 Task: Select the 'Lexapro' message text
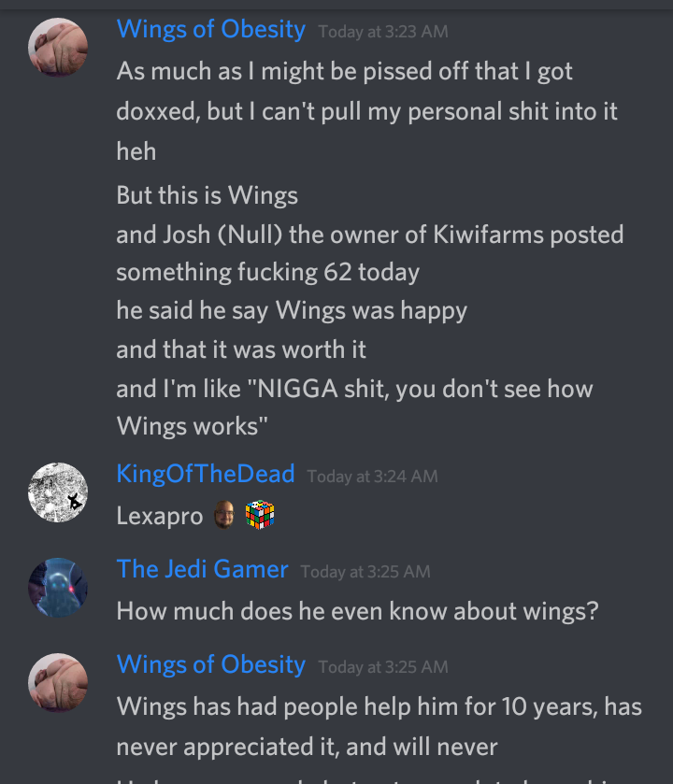[160, 516]
